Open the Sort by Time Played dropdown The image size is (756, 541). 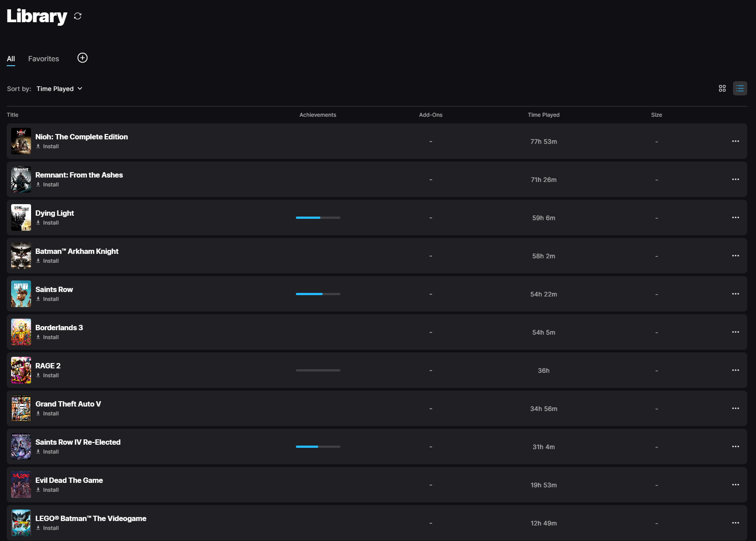pyautogui.click(x=59, y=89)
